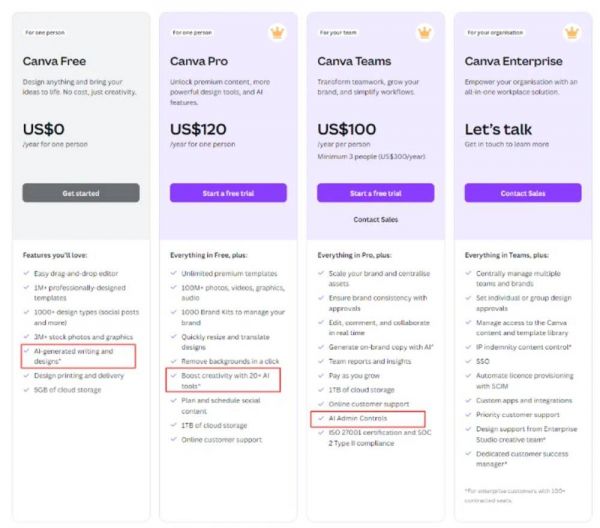The width and height of the screenshot is (600, 528).
Task: Click the Canva Pro crown icon
Action: click(x=277, y=33)
